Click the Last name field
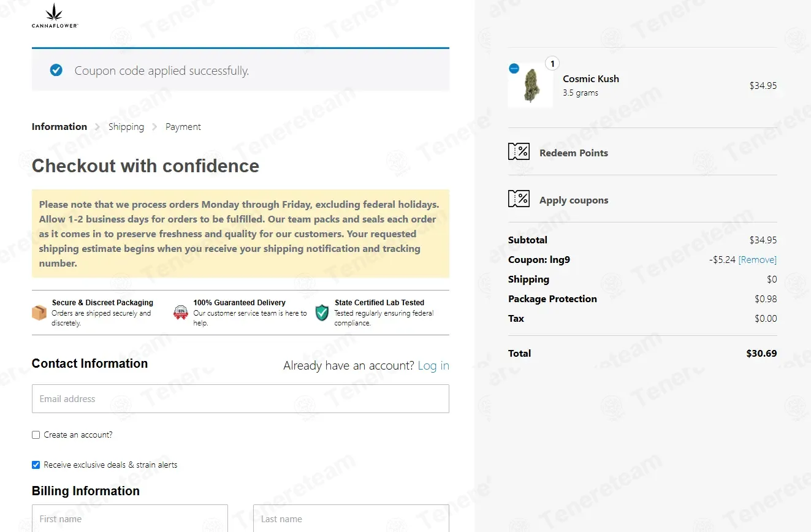 tap(351, 519)
